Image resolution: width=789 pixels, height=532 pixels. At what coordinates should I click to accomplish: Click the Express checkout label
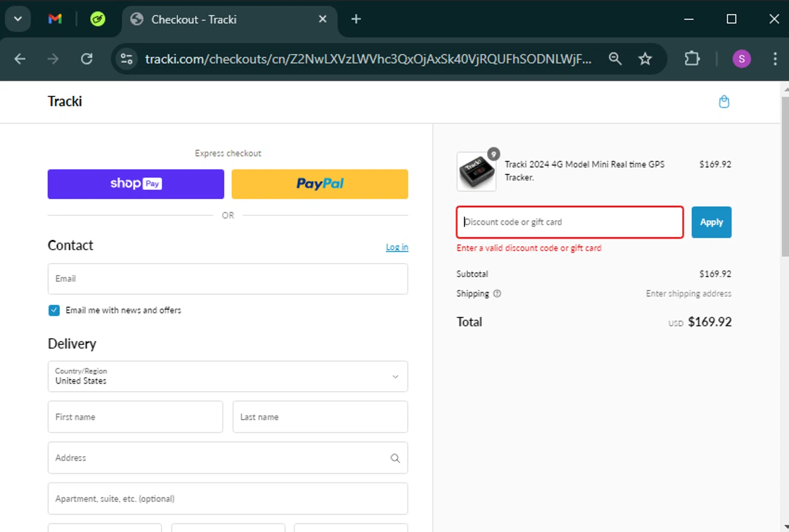(228, 154)
